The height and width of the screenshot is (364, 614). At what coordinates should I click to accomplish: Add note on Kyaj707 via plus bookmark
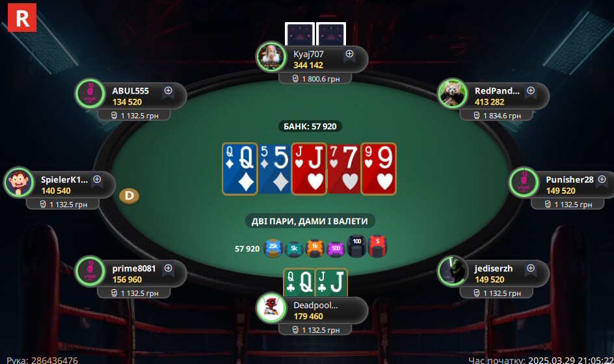(349, 55)
